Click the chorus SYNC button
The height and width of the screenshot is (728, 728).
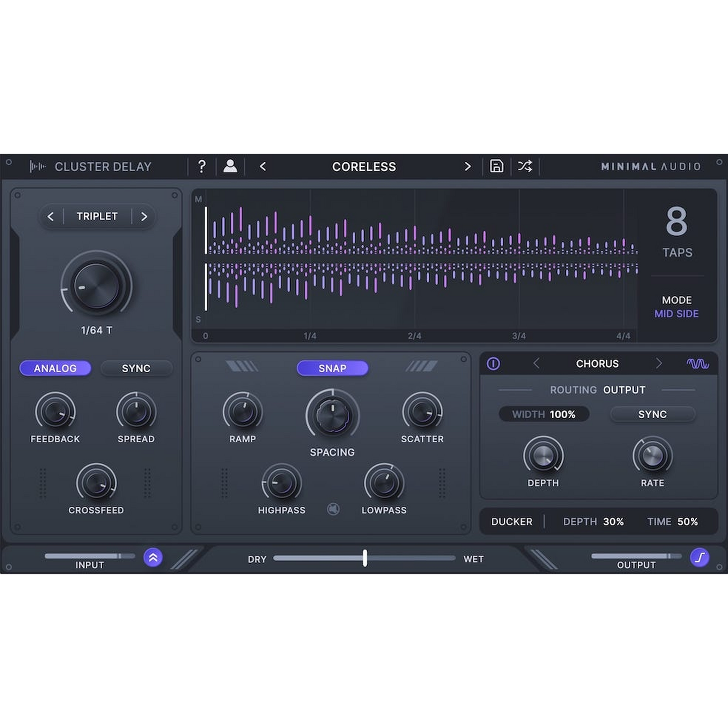click(x=652, y=414)
